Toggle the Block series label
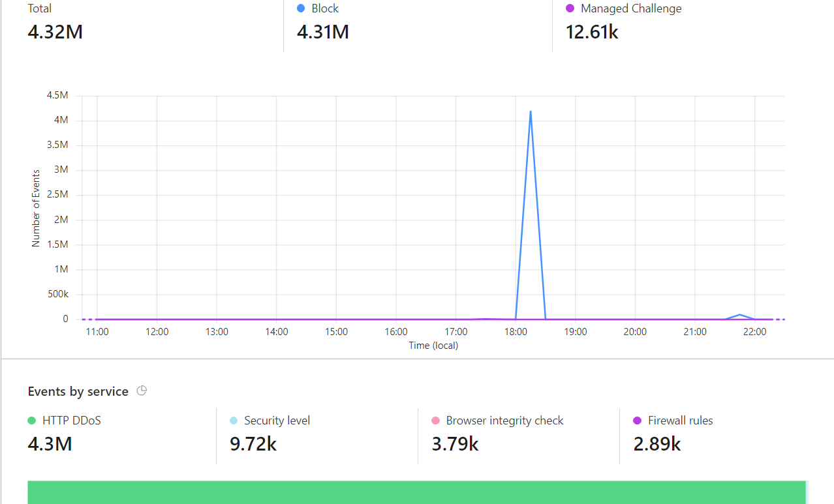834x504 pixels. [x=325, y=8]
